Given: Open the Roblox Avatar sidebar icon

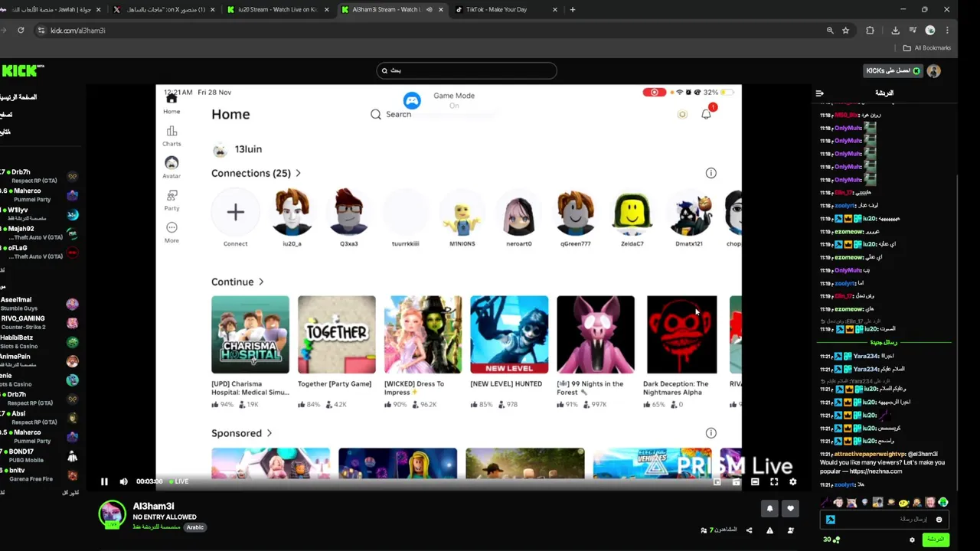Looking at the screenshot, I should coord(171,163).
